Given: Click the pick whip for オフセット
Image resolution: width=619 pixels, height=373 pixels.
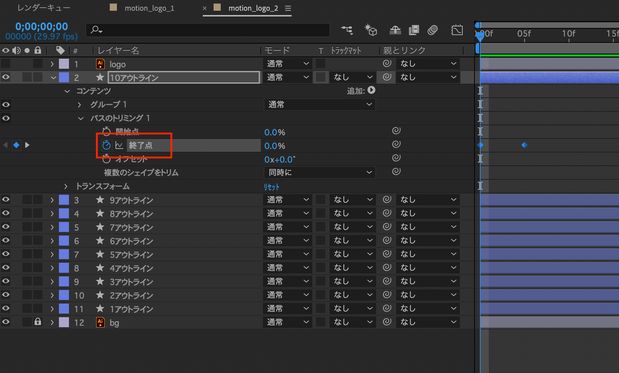Looking at the screenshot, I should pyautogui.click(x=396, y=158).
